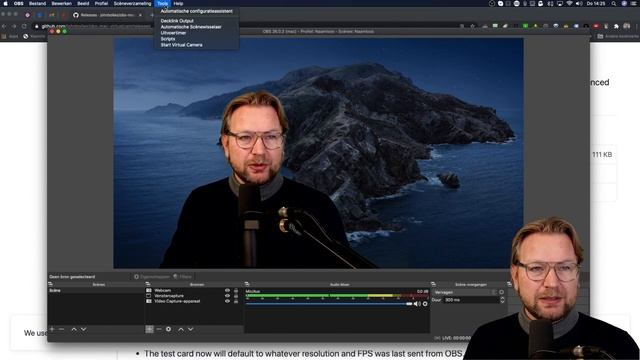This screenshot has width=640, height=360.
Task: Click the Duur duration input field
Action: (x=471, y=300)
